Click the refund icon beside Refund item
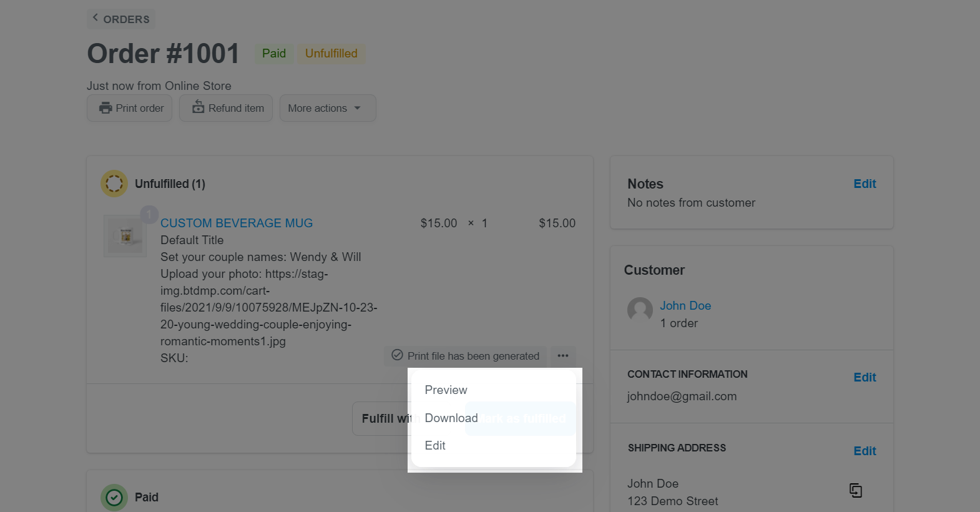This screenshot has height=512, width=980. click(x=198, y=107)
